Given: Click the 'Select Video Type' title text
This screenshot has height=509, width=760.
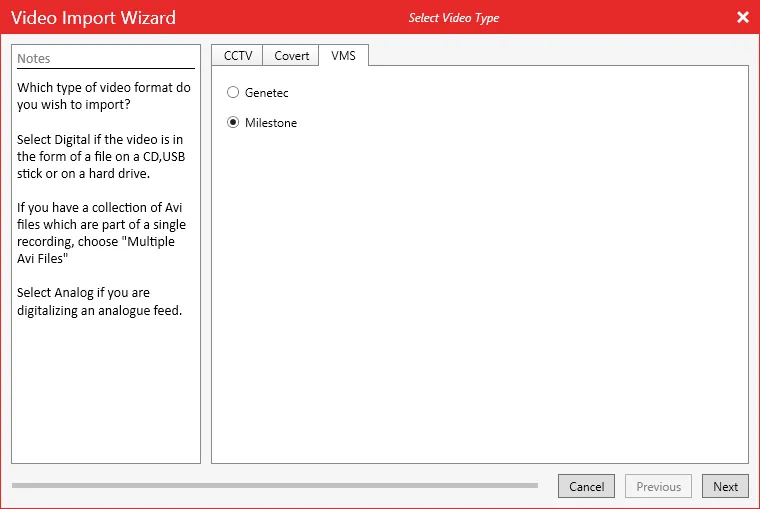Looking at the screenshot, I should [454, 18].
